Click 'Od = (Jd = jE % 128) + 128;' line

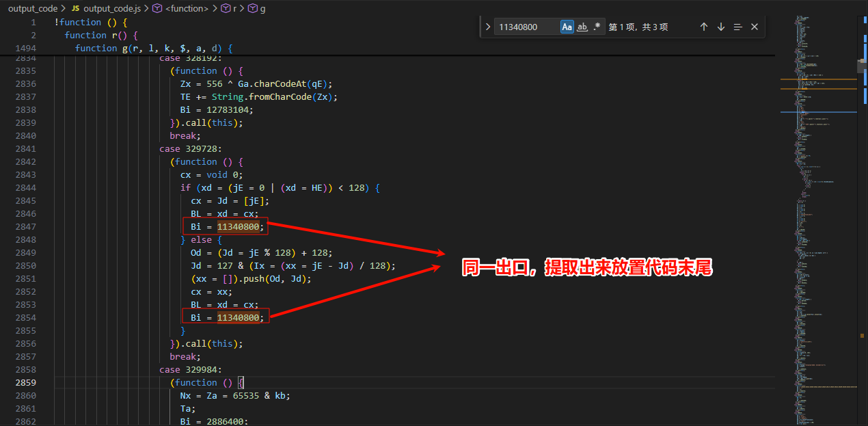coord(262,252)
